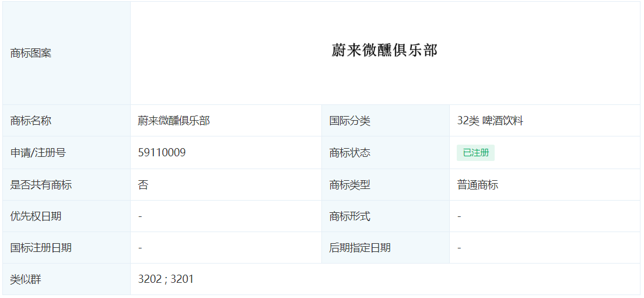Click the 是否共有商标 label
The image size is (644, 298).
(41, 185)
